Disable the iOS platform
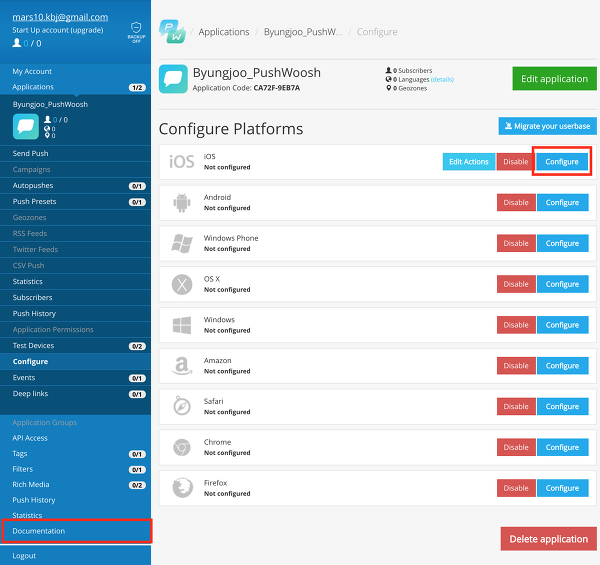 click(x=515, y=162)
